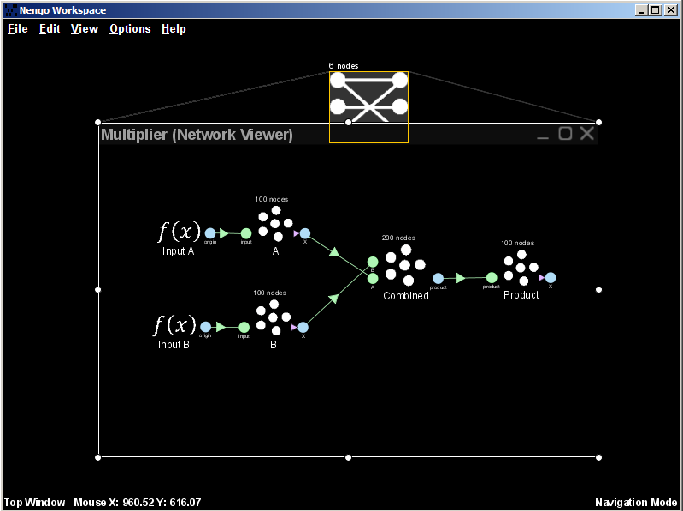683x511 pixels.
Task: Click the viewer's top-right corner handle
Action: click(599, 122)
